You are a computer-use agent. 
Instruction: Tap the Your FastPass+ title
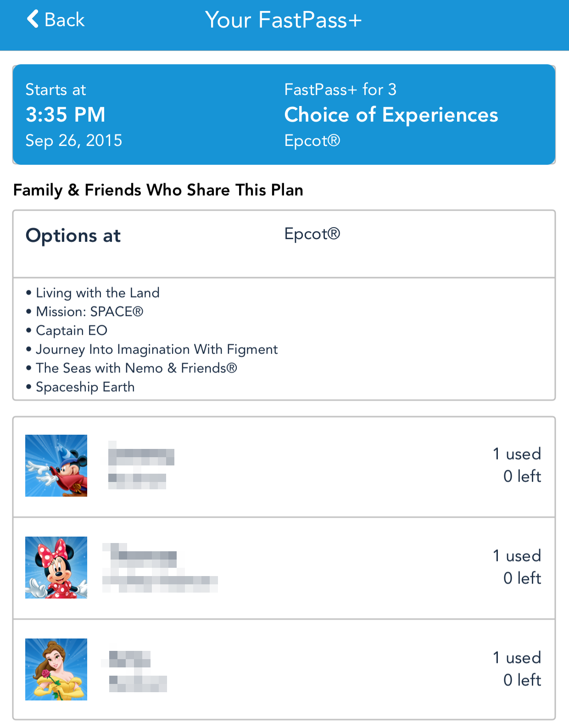pos(284,20)
